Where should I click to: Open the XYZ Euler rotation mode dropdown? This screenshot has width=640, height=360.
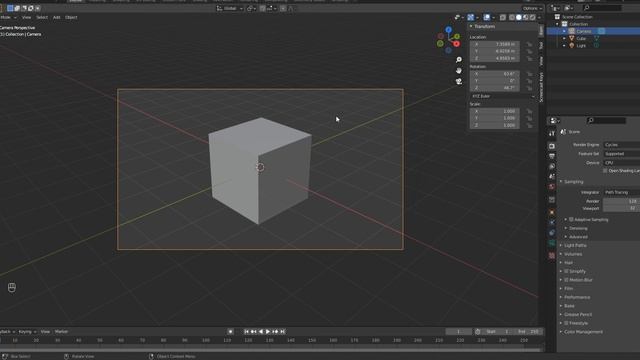click(x=503, y=96)
